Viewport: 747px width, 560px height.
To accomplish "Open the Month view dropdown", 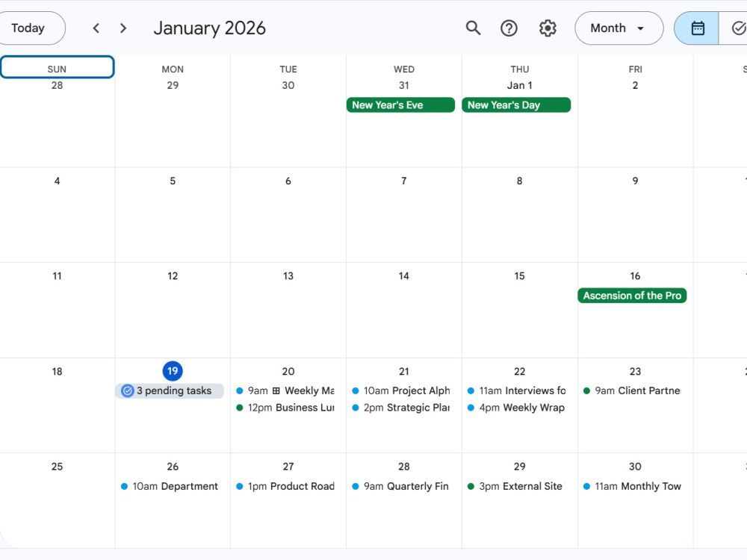I will [x=619, y=28].
